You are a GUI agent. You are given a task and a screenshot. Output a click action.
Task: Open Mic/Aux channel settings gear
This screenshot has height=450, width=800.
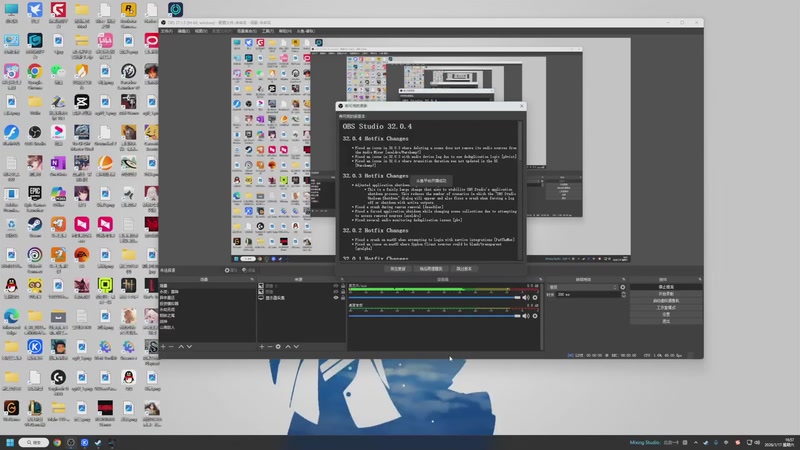(x=535, y=297)
